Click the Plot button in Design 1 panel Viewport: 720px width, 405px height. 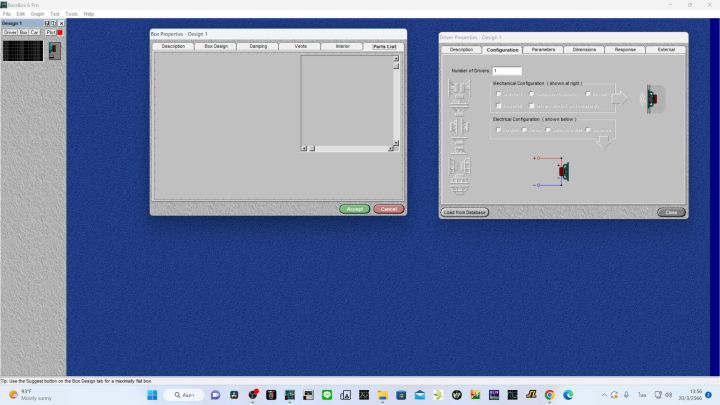tap(50, 32)
